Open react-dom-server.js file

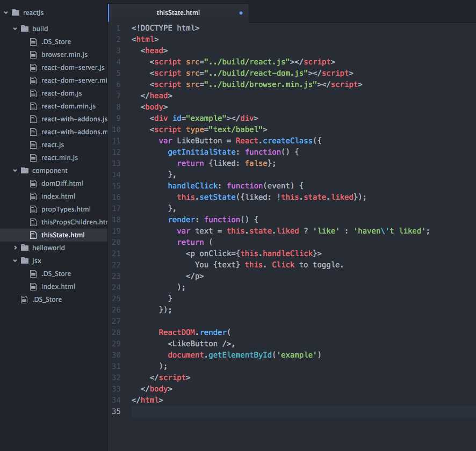point(73,68)
